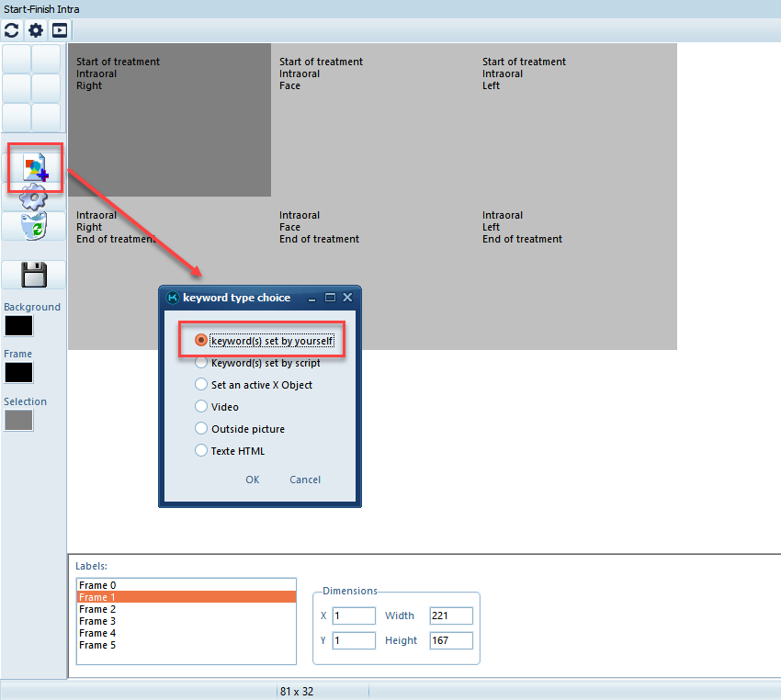The image size is (781, 700).
Task: Open settings gear in top toolbar
Action: 36,30
